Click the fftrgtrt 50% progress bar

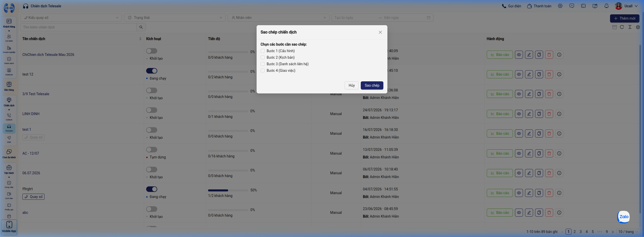(x=228, y=190)
